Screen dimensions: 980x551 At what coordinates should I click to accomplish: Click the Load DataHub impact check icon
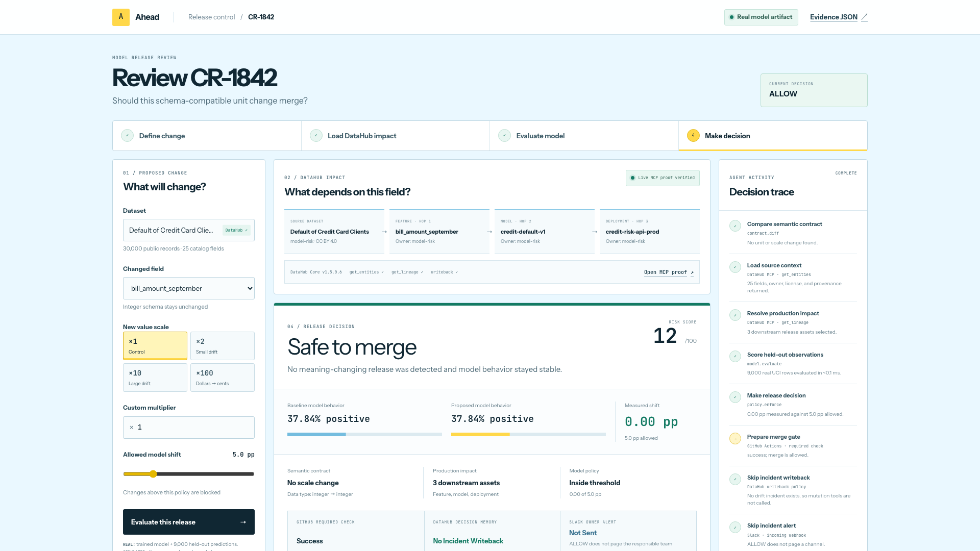[x=316, y=136]
